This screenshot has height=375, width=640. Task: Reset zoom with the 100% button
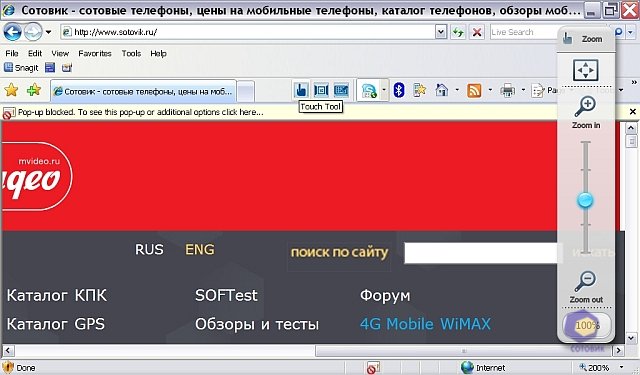587,325
